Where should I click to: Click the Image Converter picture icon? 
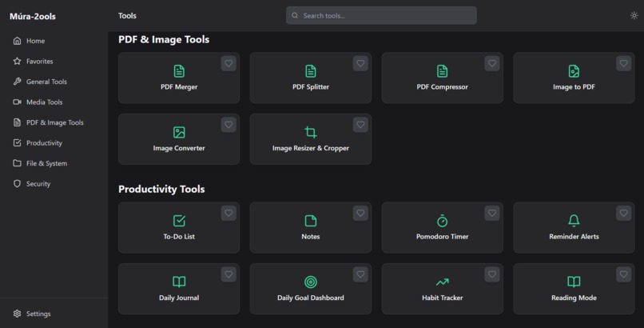[x=179, y=132]
